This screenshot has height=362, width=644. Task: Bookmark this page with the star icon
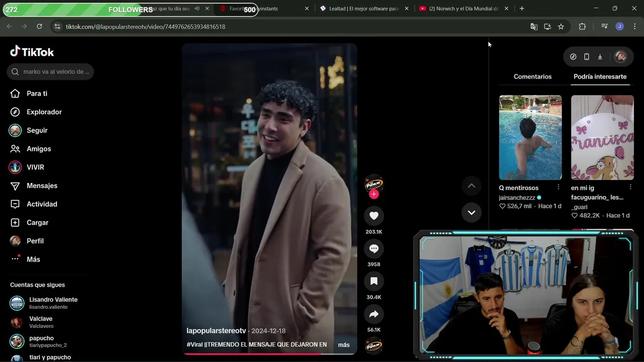[561, 27]
